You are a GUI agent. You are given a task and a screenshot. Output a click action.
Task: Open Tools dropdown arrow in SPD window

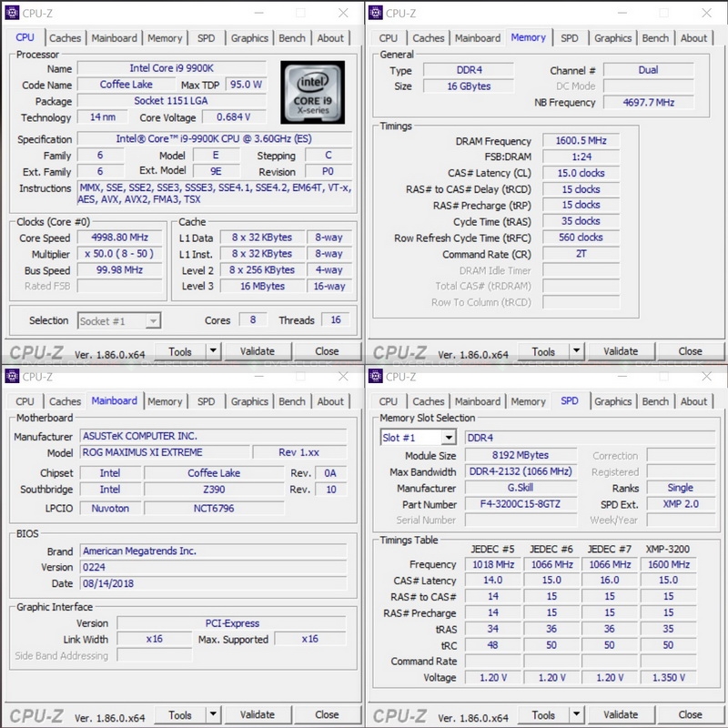[577, 714]
